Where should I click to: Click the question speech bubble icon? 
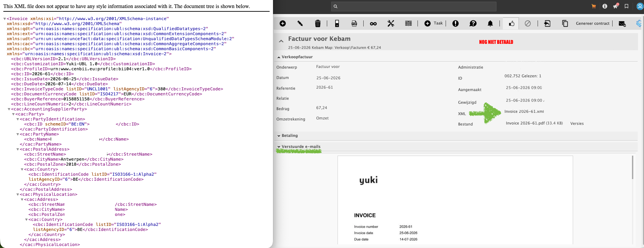(x=473, y=23)
